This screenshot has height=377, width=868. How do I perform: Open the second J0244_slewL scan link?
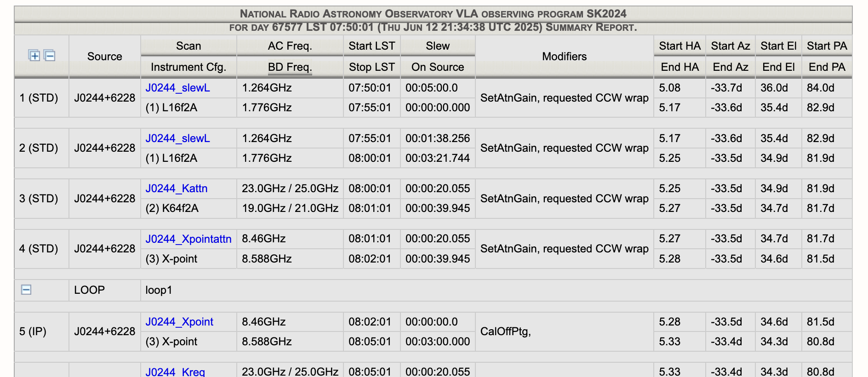pos(177,138)
